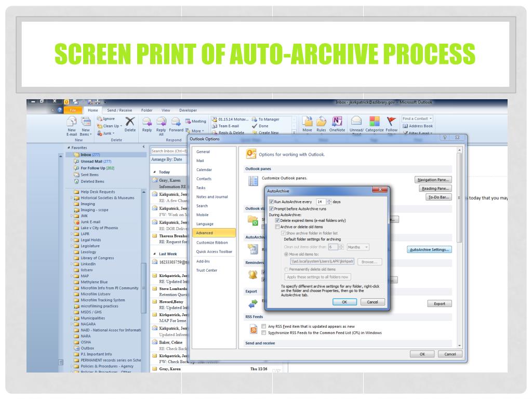Click the OneNote icon

(337, 121)
